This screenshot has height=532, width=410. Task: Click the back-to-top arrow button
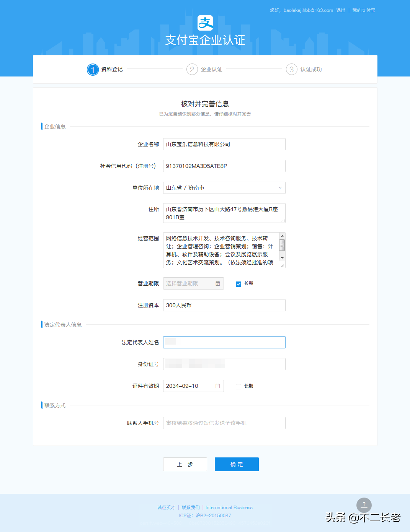click(364, 505)
